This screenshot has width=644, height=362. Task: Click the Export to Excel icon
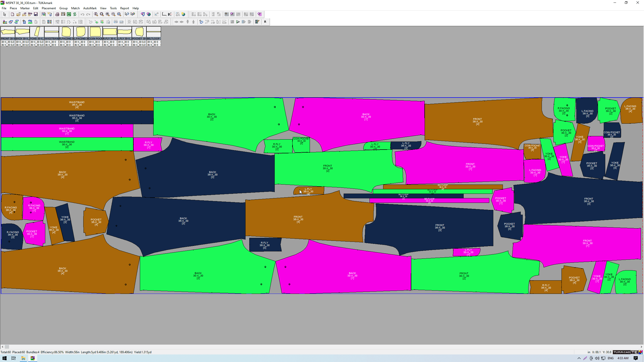tap(69, 14)
